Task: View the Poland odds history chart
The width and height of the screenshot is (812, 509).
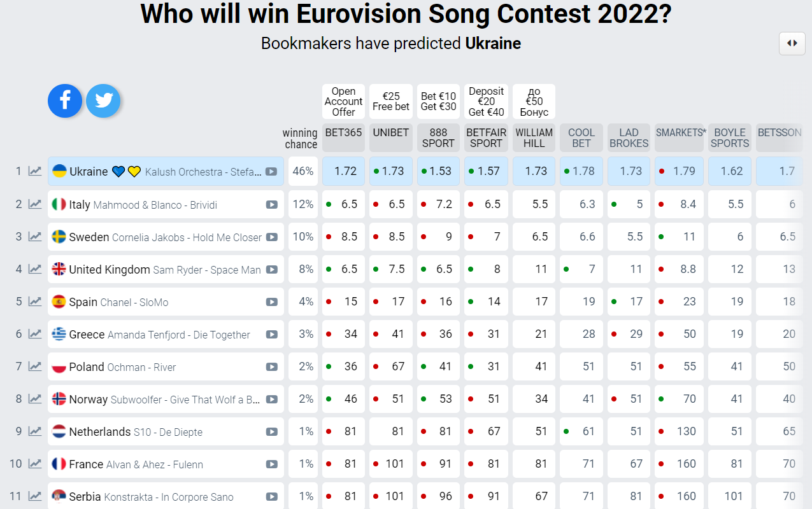Action: pyautogui.click(x=35, y=367)
